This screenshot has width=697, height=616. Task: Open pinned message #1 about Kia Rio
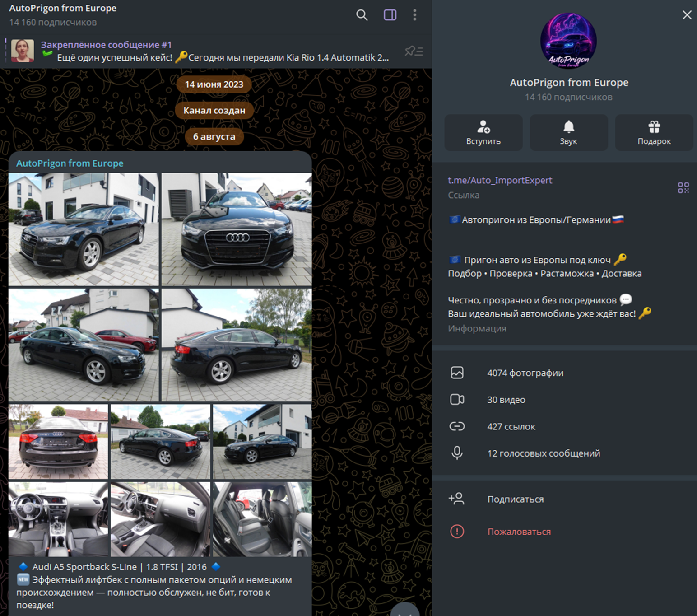coord(214,51)
